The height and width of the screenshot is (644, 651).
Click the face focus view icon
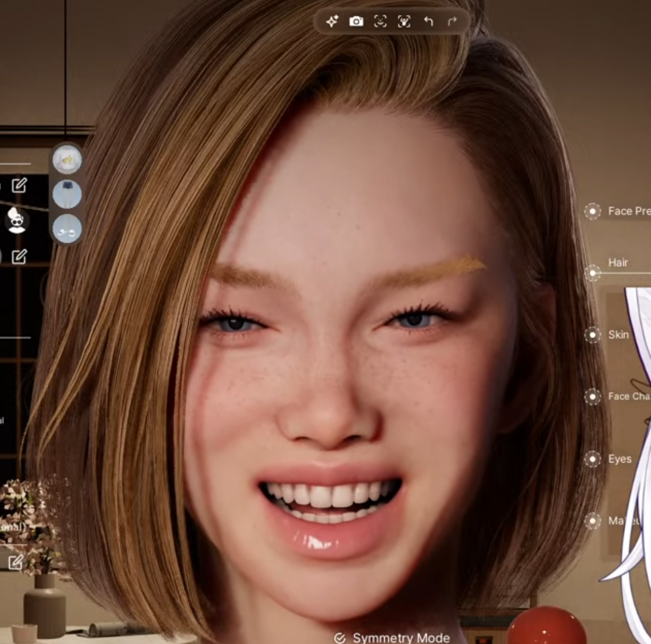point(380,21)
